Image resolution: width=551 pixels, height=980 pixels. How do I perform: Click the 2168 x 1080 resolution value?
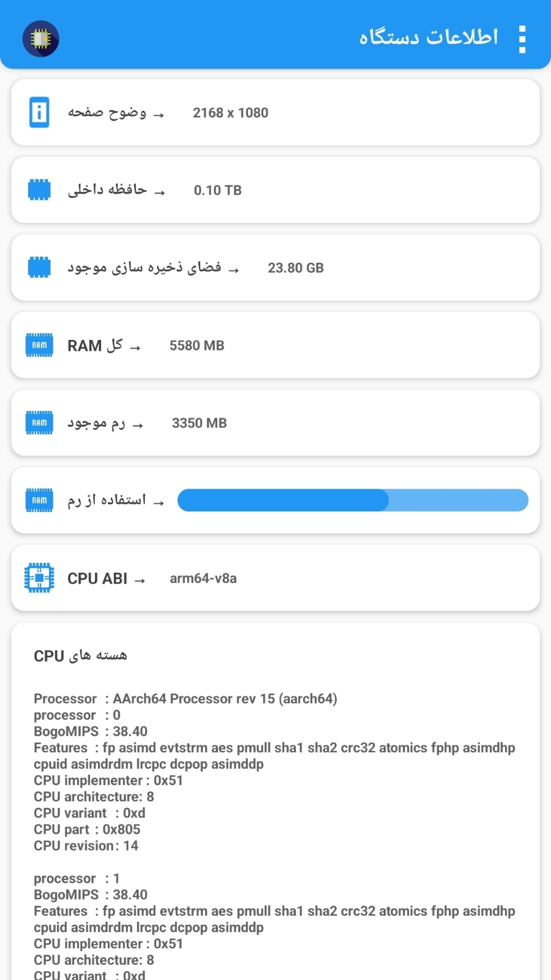[230, 113]
